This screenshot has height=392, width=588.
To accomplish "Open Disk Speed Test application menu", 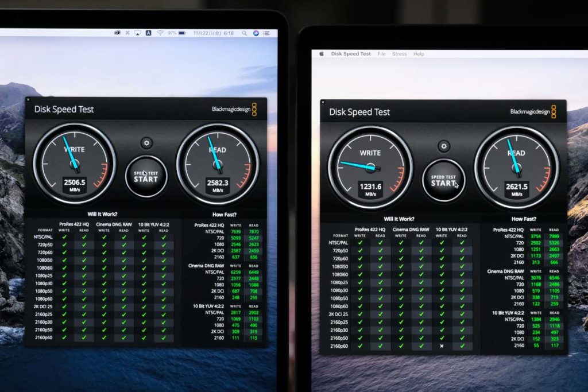I will pos(351,53).
